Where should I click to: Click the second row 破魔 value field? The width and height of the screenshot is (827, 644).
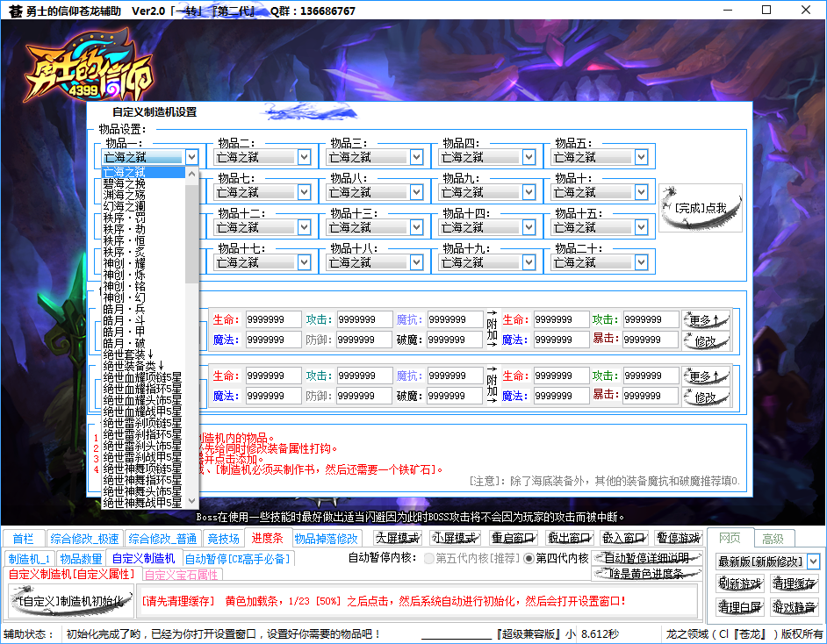(x=455, y=396)
